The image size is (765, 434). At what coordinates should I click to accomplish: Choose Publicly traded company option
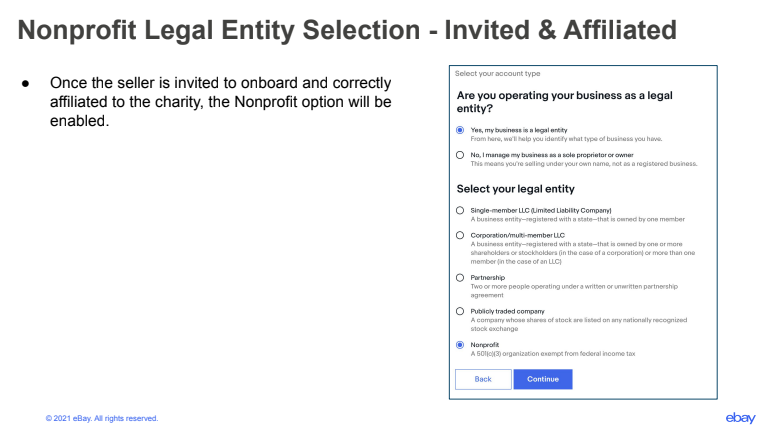[460, 312]
